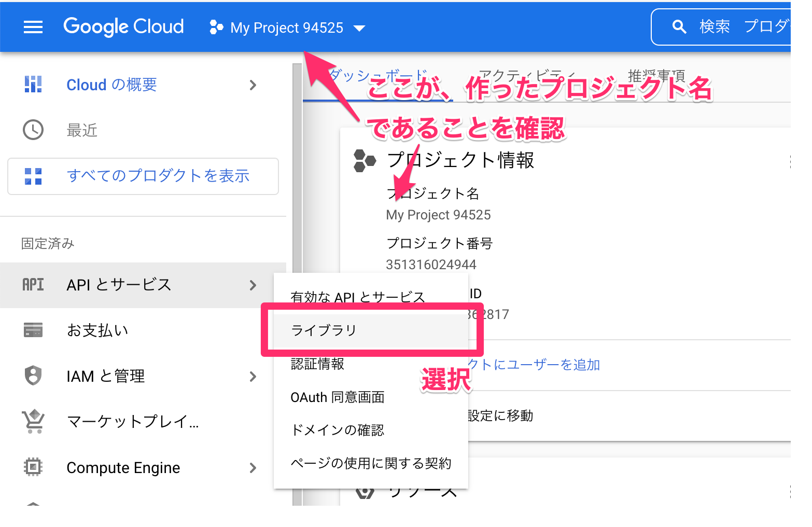812x527 pixels.
Task: Expand the API とサービス chevron
Action: click(253, 285)
